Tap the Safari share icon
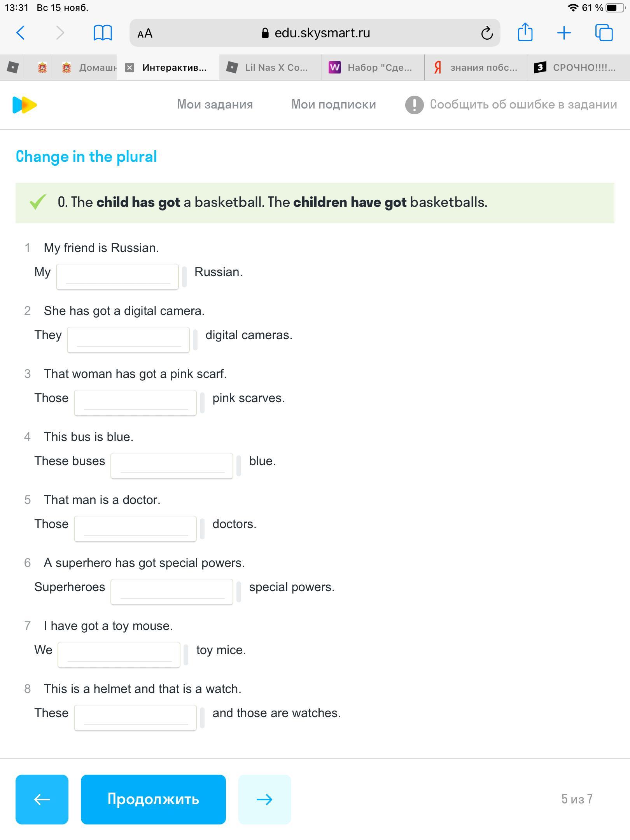Screen dimensions: 630x840 (x=525, y=32)
